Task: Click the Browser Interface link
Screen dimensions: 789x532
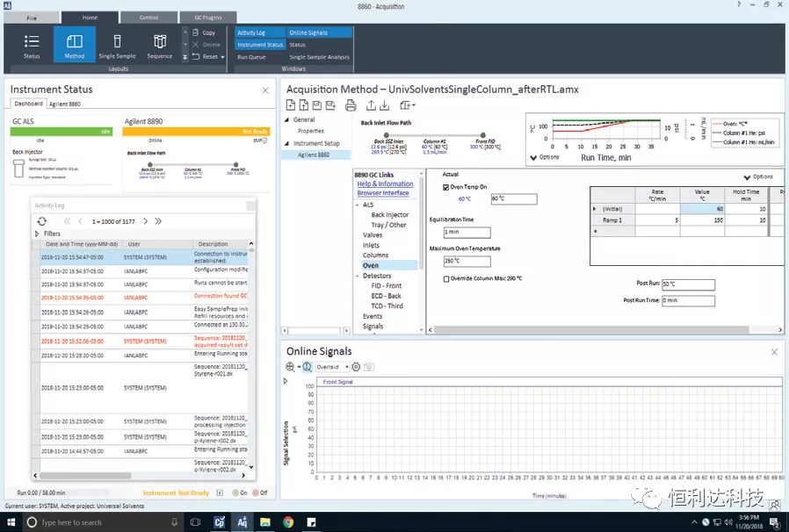Action: (382, 193)
